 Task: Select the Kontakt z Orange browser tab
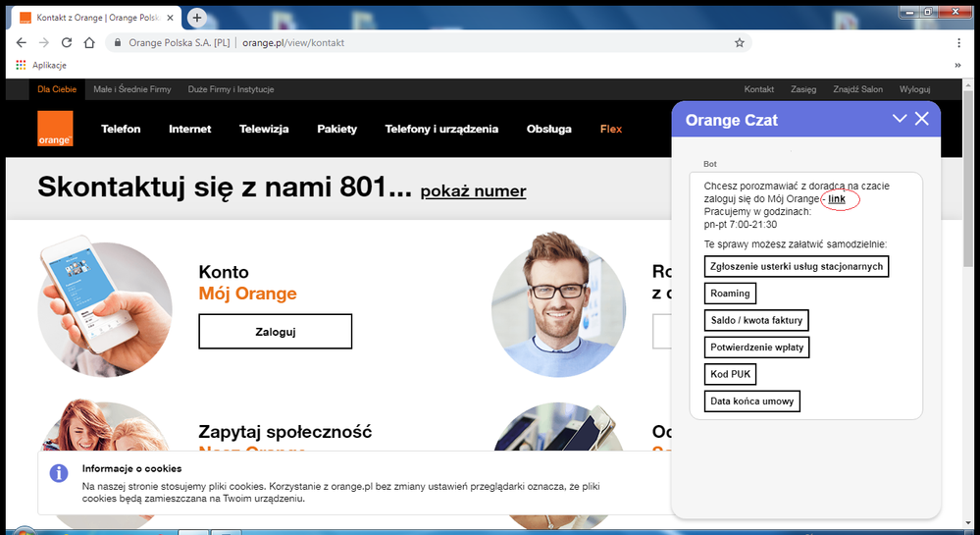pyautogui.click(x=97, y=18)
